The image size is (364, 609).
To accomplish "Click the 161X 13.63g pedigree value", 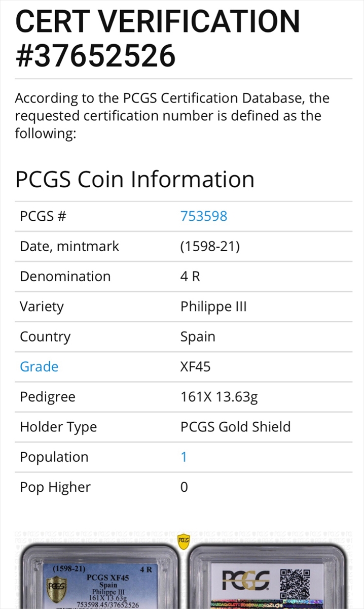I will [x=219, y=397].
